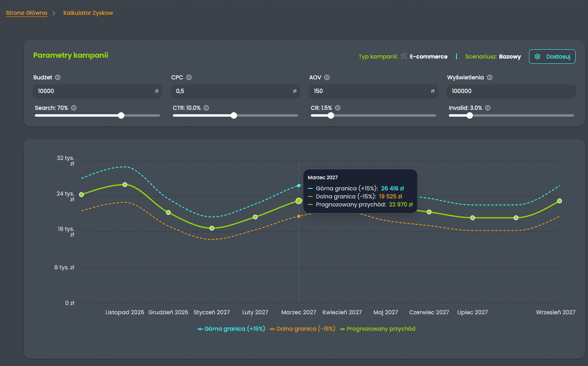Click the CTR slider handle
The height and width of the screenshot is (366, 588).
click(234, 115)
